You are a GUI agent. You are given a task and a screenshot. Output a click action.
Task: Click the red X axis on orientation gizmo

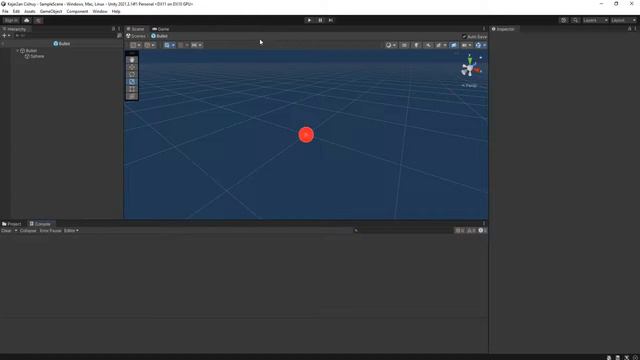point(477,70)
